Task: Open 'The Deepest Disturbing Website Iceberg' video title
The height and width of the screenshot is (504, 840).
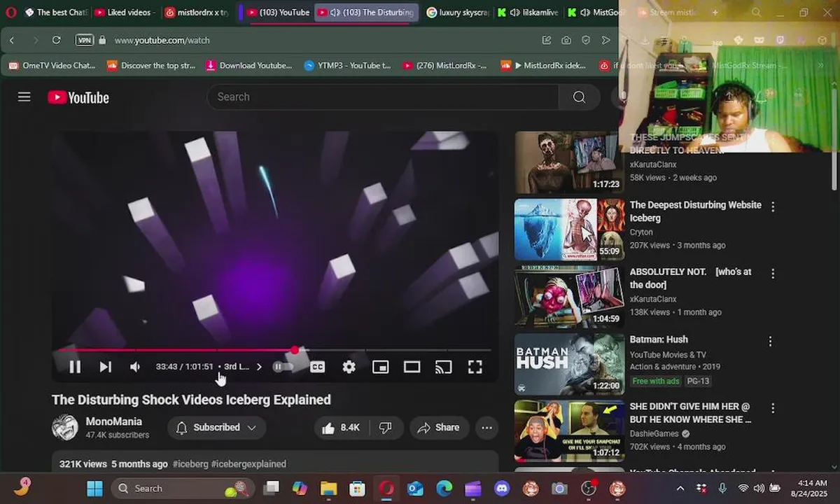Action: coord(695,211)
